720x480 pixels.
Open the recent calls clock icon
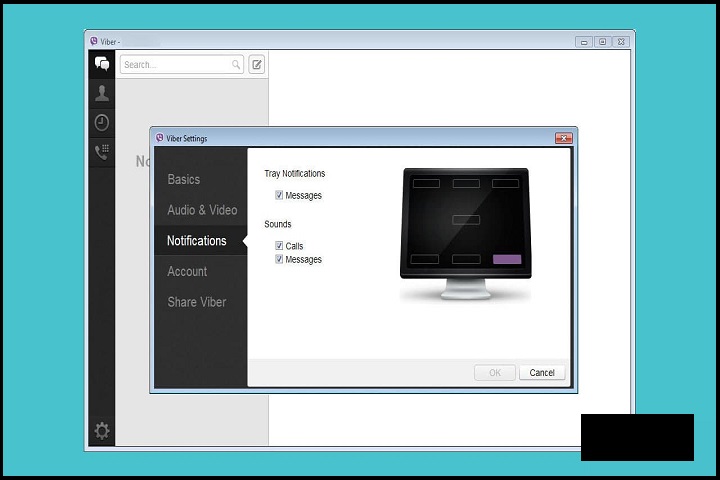pyautogui.click(x=102, y=122)
